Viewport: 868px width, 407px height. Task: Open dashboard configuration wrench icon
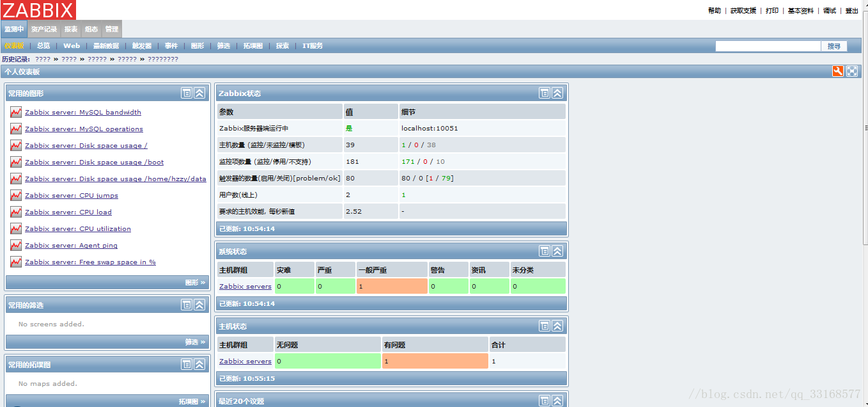click(838, 71)
